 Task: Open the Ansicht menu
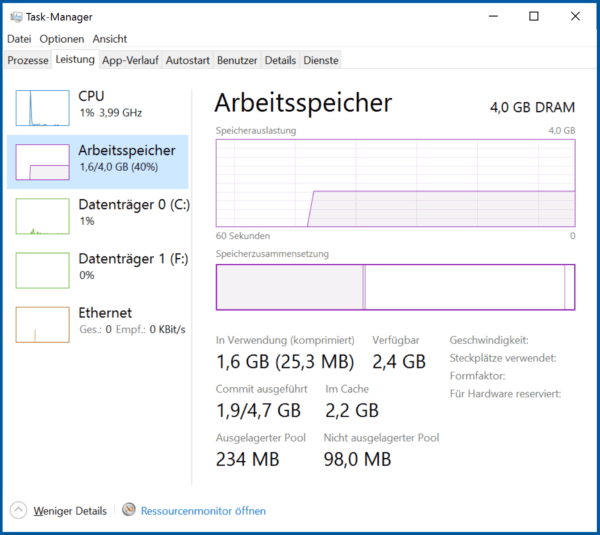click(110, 39)
